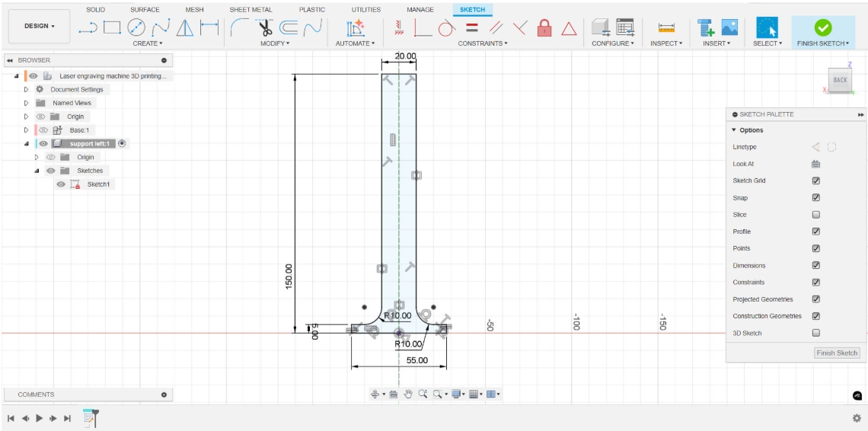Toggle the Profile checkbox
868x431 pixels.
click(815, 231)
